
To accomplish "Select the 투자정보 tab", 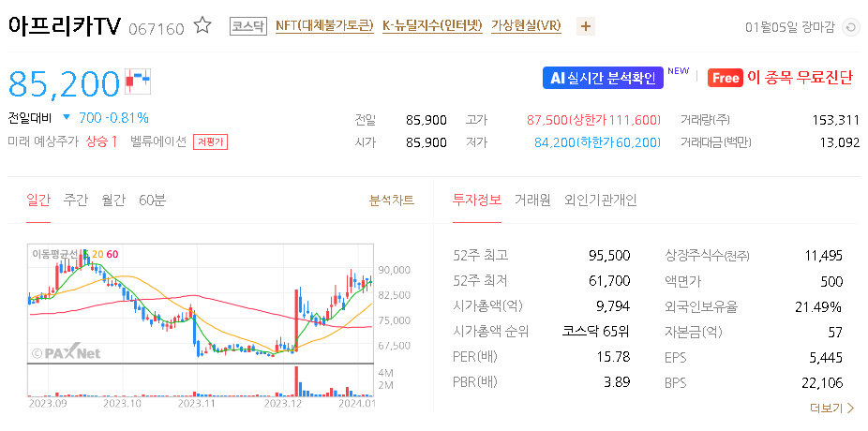I will coord(476,201).
